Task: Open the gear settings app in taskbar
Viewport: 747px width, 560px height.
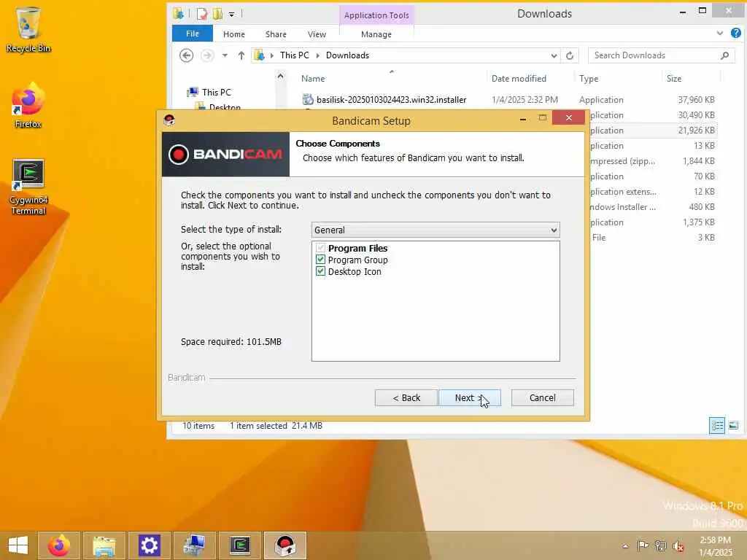Action: [x=149, y=545]
